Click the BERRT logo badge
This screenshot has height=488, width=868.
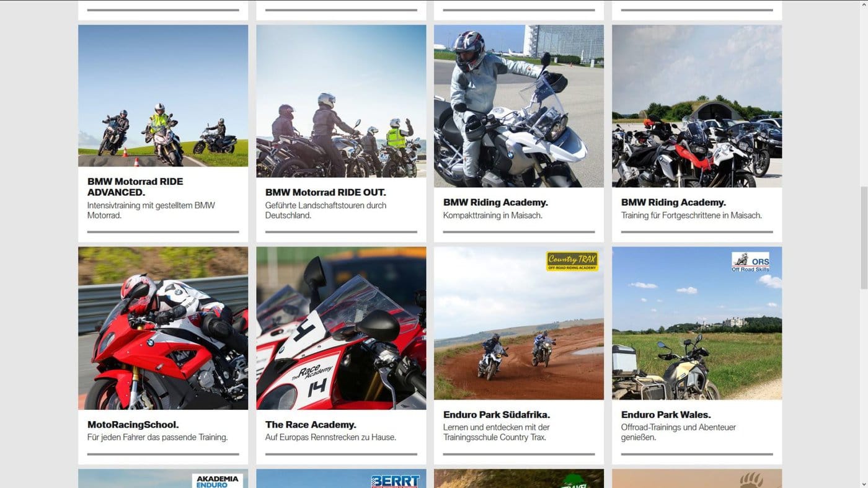coord(395,481)
